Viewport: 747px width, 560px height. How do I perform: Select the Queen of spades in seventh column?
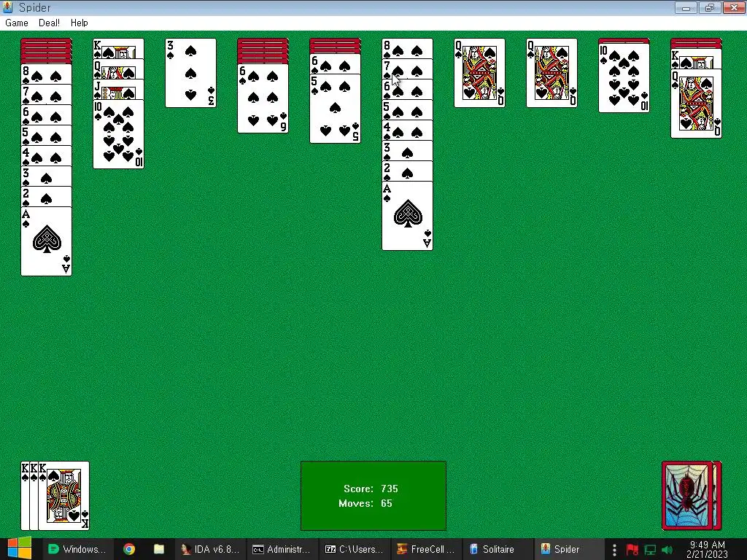[479, 73]
